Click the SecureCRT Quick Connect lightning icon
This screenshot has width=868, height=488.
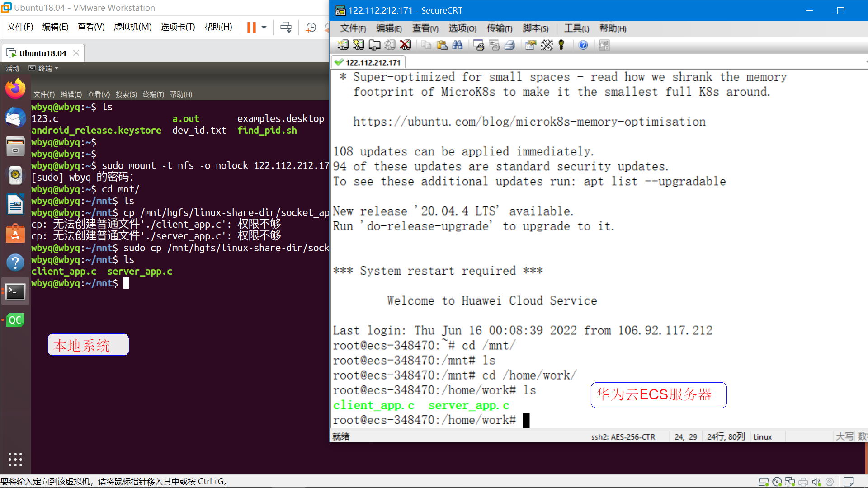pos(359,45)
